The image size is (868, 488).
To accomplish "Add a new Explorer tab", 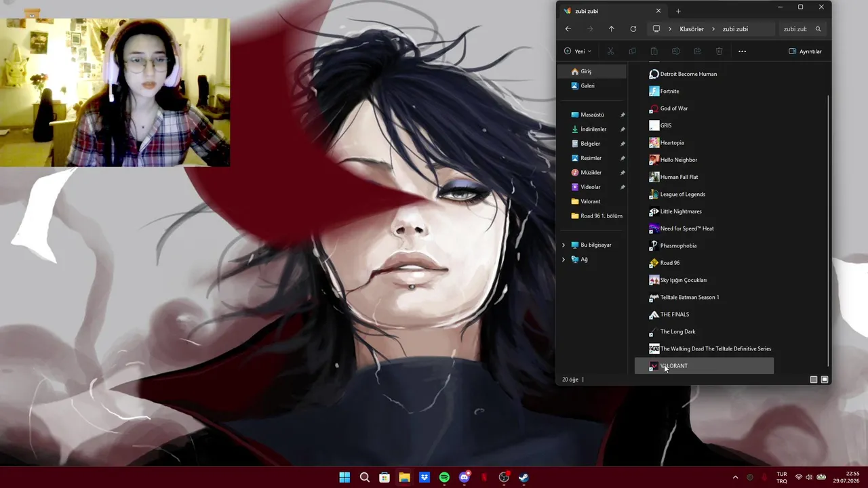I will pyautogui.click(x=678, y=11).
